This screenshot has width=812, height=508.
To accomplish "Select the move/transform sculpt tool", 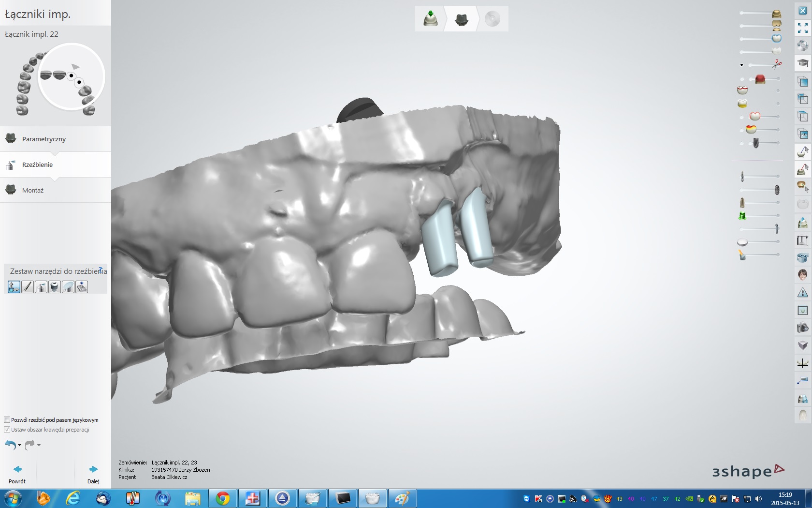I will tap(14, 287).
